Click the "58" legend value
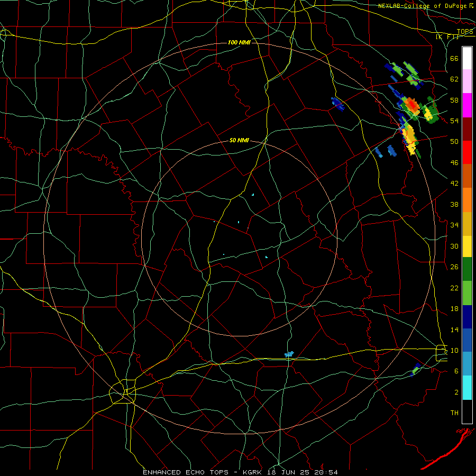Screen dimensions: 476x476 coord(454,100)
